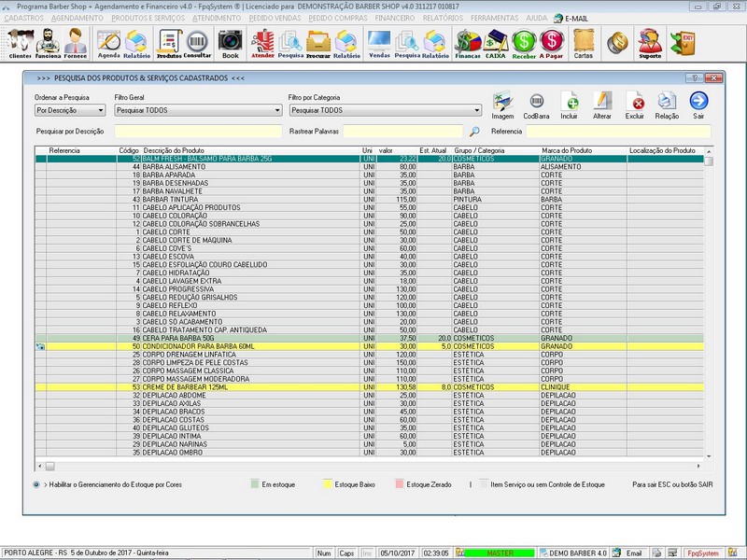
Task: Toggle Habilitar Gerenciamento do Estoque por Cores
Action: coord(36,484)
